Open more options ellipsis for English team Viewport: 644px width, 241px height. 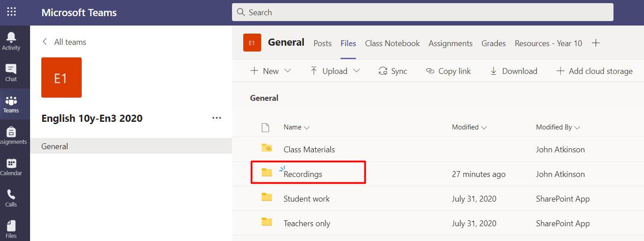pos(217,118)
